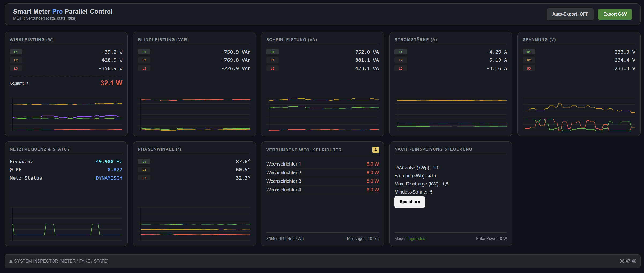
Task: Click the PV-Größe (kWp) value field
Action: pos(435,168)
